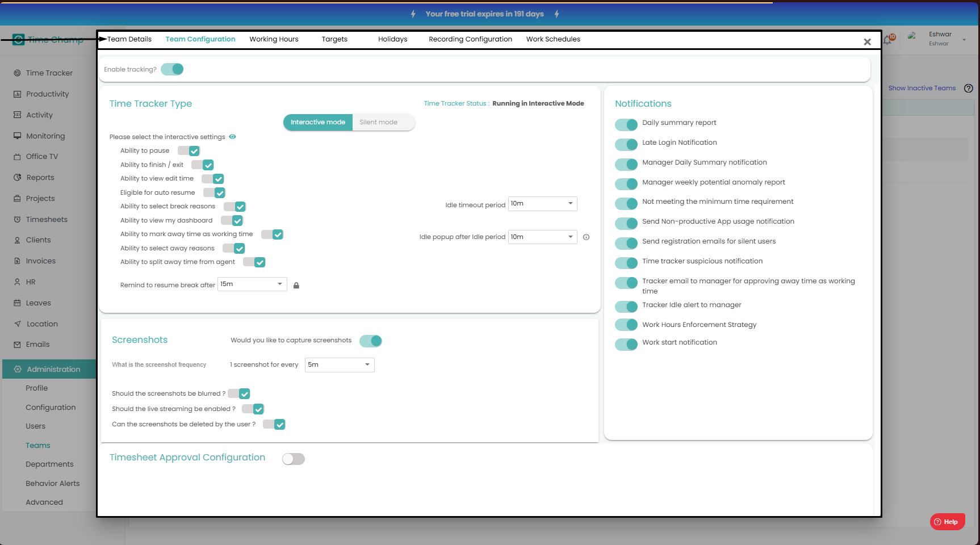The image size is (980, 545).
Task: Select Interactive mode button
Action: pos(318,122)
